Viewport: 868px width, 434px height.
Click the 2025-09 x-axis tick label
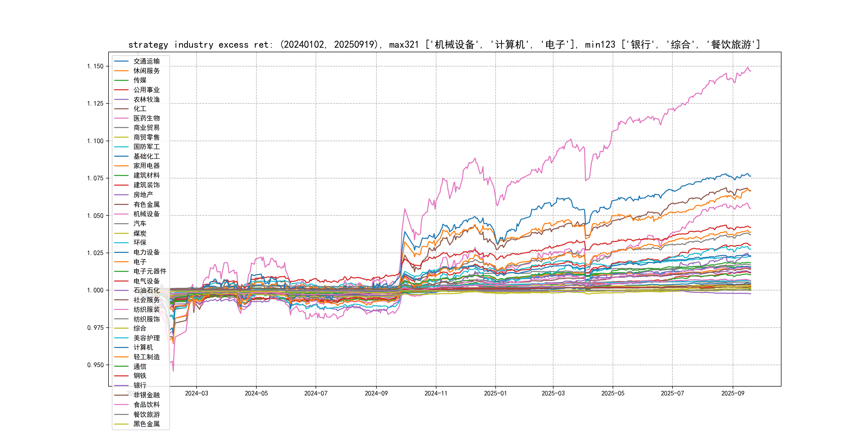pos(732,393)
